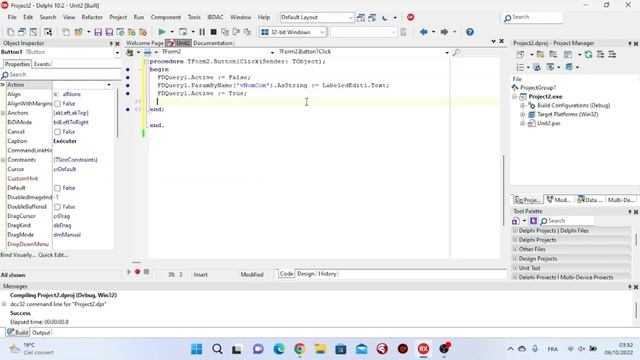The width and height of the screenshot is (640, 360).
Task: Click the forward navigation arrow
Action: coord(444,32)
